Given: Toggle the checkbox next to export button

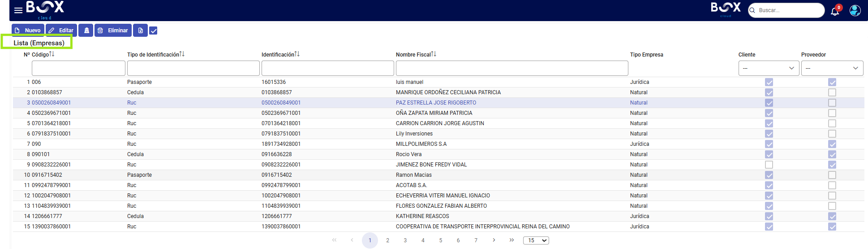Looking at the screenshot, I should [153, 31].
